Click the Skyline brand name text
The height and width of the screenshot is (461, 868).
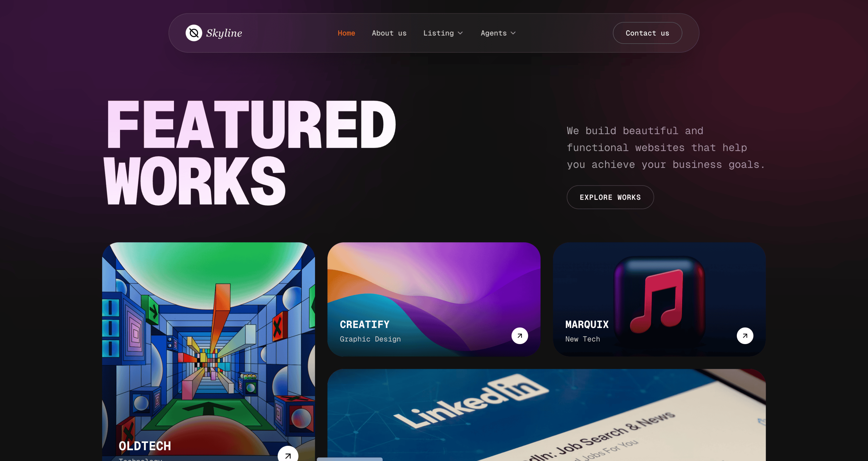click(x=224, y=33)
